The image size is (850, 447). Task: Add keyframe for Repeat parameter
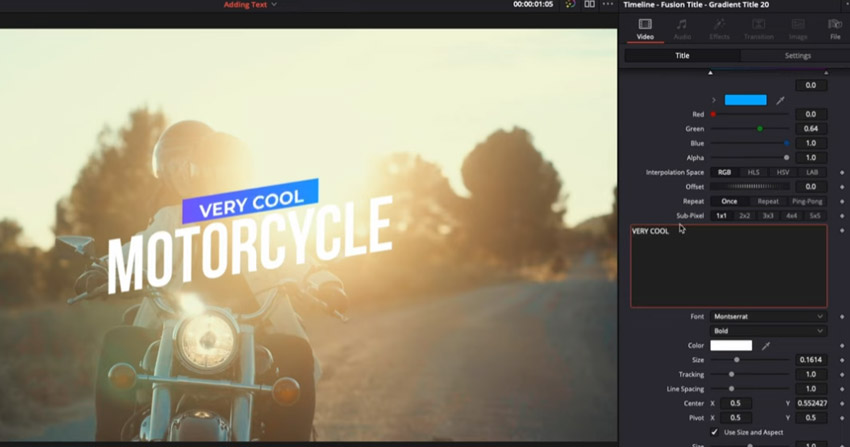click(842, 201)
